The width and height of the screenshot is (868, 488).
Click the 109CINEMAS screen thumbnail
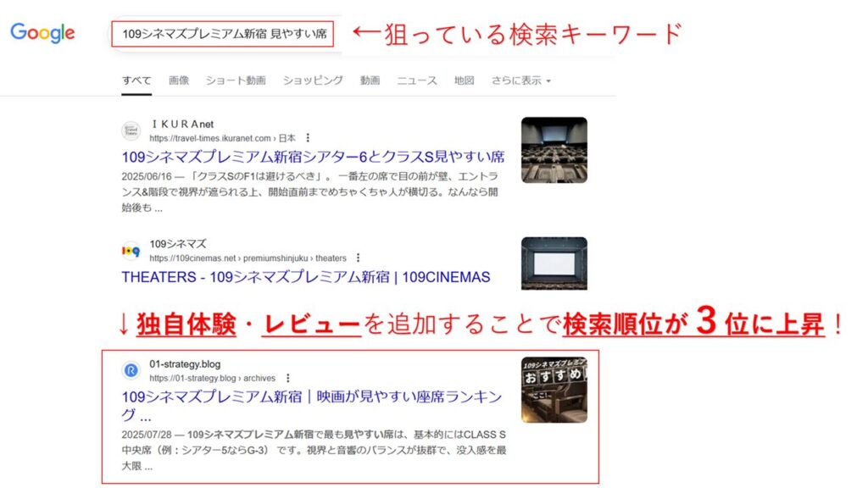coord(554,263)
